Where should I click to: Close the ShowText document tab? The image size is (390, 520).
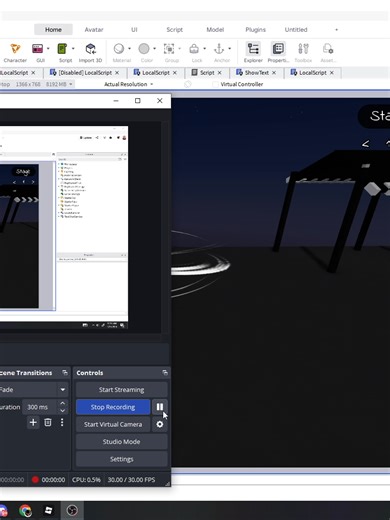[274, 73]
